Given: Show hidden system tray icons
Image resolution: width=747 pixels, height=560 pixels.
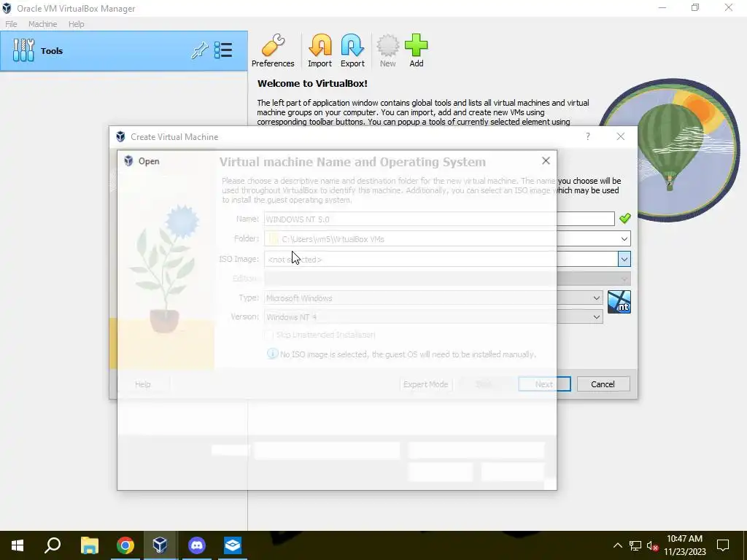Looking at the screenshot, I should [617, 545].
